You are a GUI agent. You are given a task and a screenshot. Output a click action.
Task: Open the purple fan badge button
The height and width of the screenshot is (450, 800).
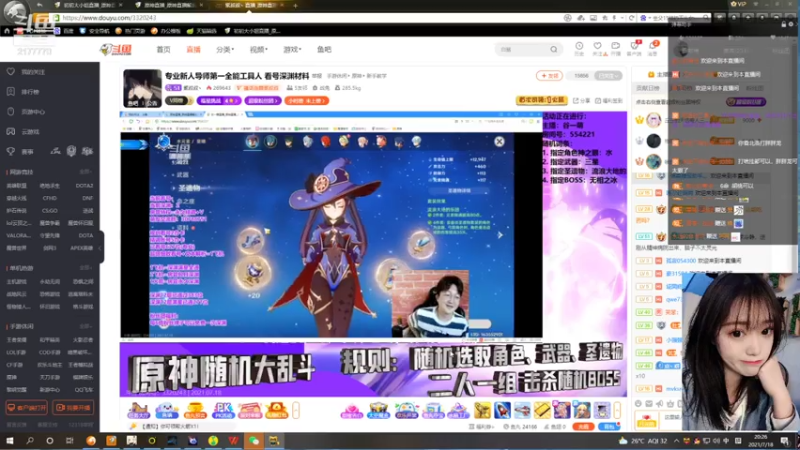(263, 101)
